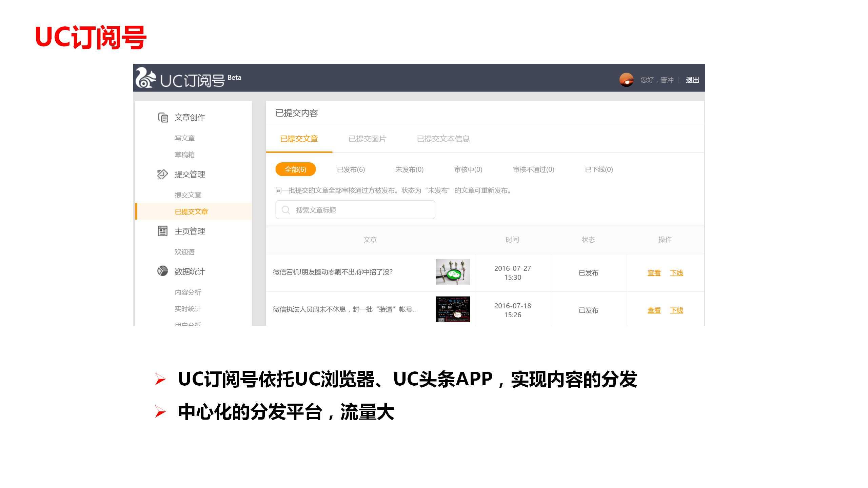Click the 2016-07-27 15:30 time cell
Image resolution: width=868 pixels, height=488 pixels.
(513, 273)
